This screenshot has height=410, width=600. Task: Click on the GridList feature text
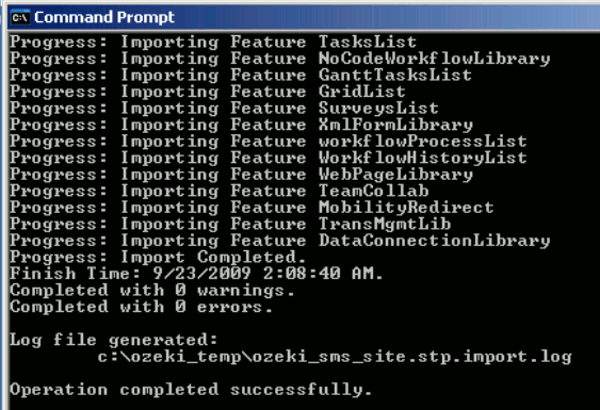[362, 91]
